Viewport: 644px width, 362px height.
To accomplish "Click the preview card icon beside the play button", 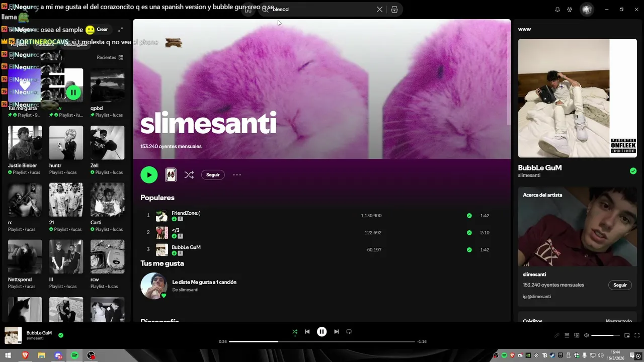I will pyautogui.click(x=171, y=175).
